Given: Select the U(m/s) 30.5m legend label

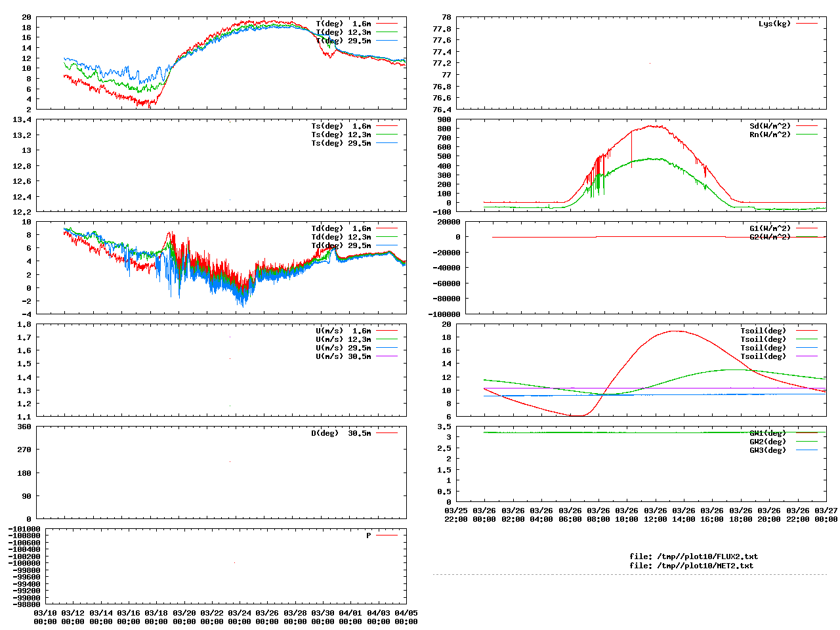Looking at the screenshot, I should pos(343,356).
